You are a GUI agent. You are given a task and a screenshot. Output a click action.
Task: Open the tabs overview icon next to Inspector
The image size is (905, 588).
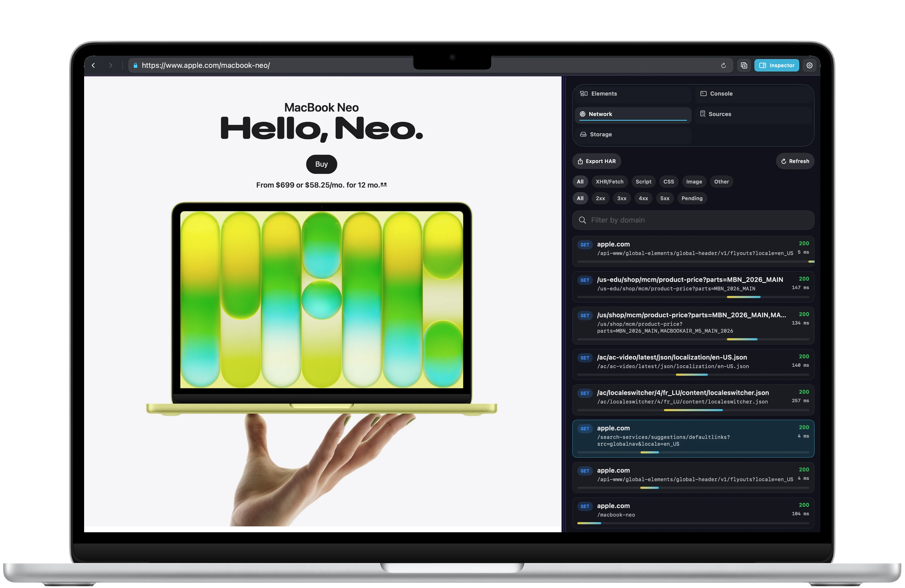tap(744, 65)
